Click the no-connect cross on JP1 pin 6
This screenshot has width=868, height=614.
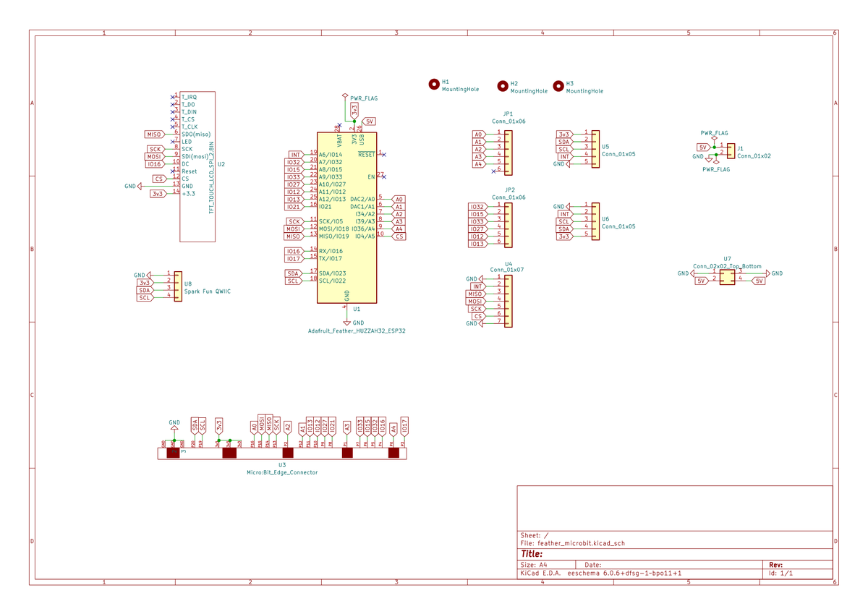pyautogui.click(x=493, y=171)
